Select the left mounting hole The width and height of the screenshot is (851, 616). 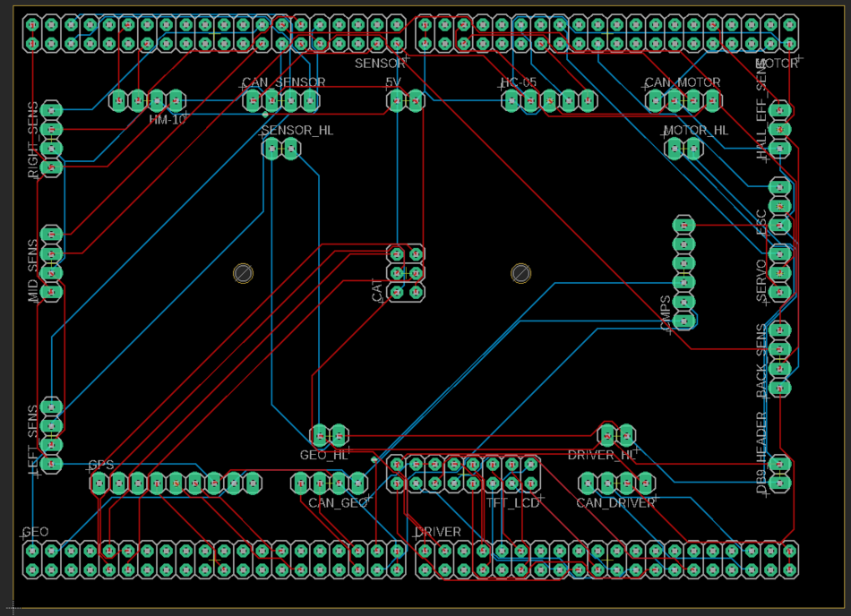pos(243,273)
